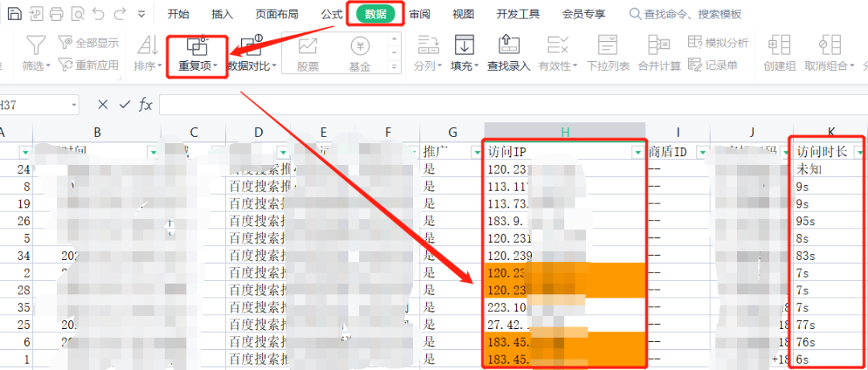Click the export to PDF icon
The width and height of the screenshot is (868, 370).
click(36, 14)
